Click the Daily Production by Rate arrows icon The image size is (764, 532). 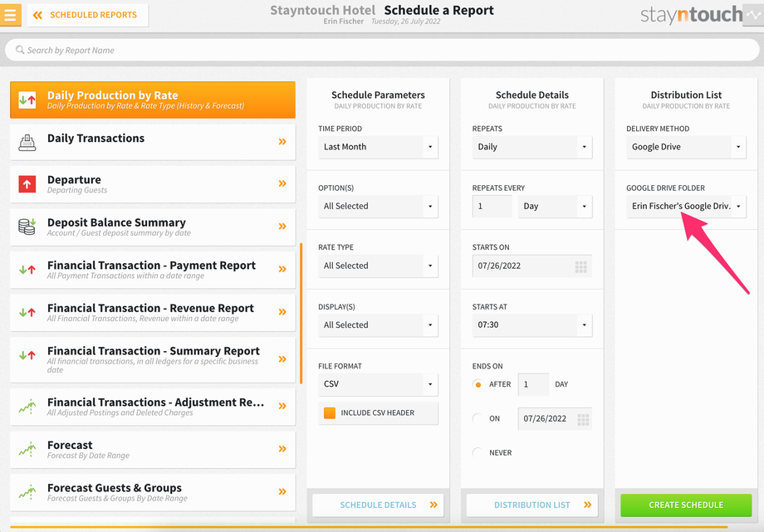27,100
